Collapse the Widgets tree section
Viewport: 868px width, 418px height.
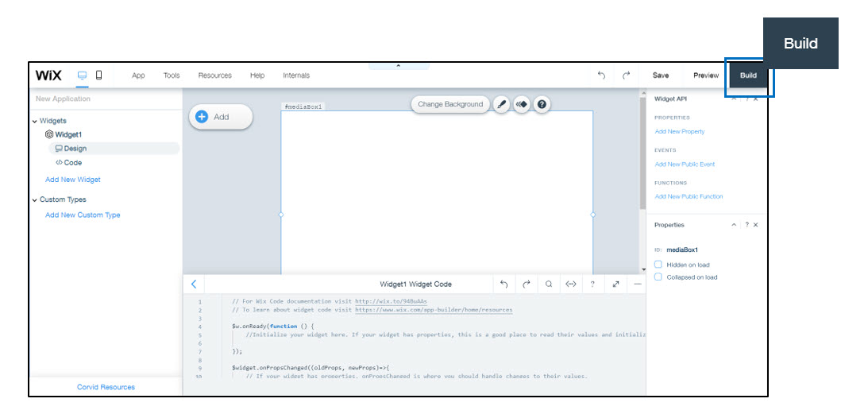[x=34, y=122]
